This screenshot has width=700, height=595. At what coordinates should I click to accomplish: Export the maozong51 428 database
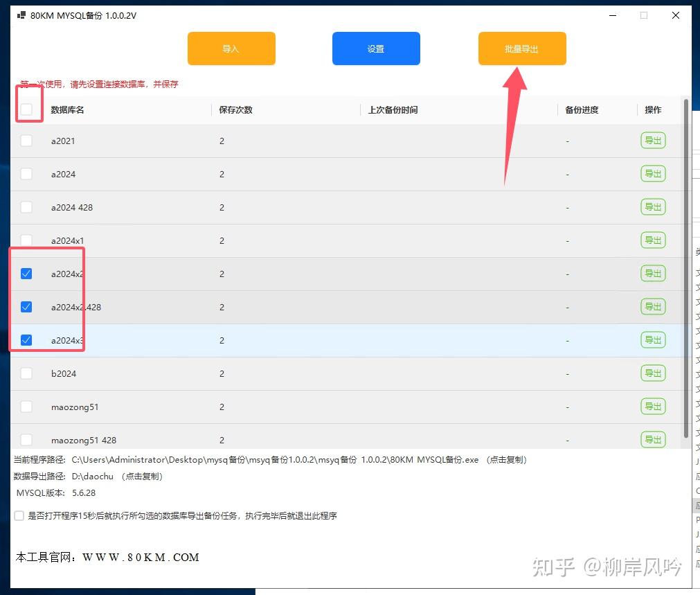pyautogui.click(x=652, y=440)
